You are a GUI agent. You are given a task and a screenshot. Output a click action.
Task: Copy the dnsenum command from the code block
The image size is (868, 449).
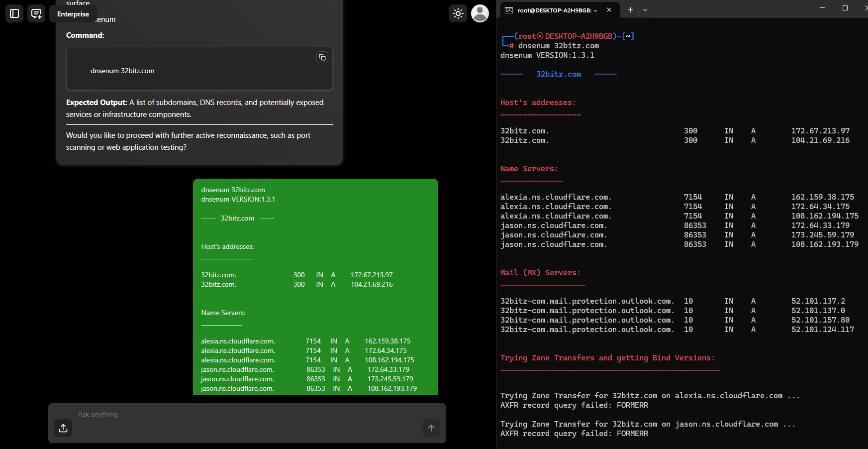click(x=322, y=57)
